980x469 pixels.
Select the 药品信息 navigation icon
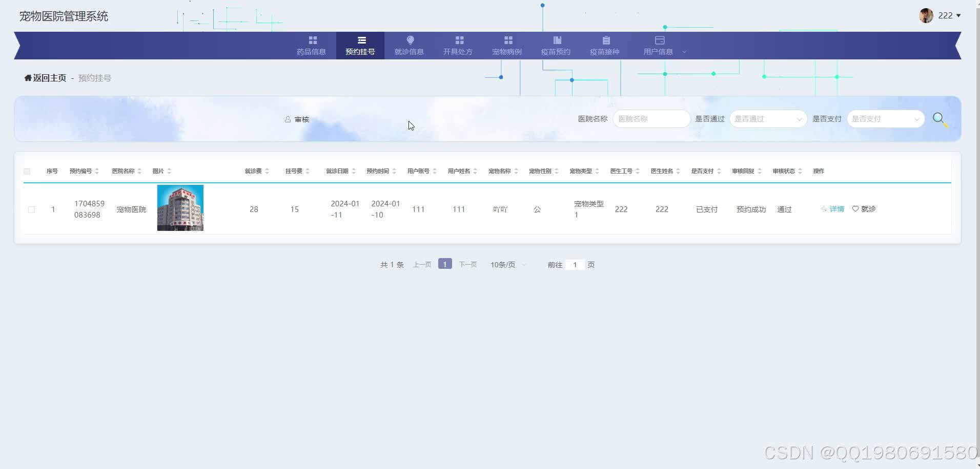313,40
